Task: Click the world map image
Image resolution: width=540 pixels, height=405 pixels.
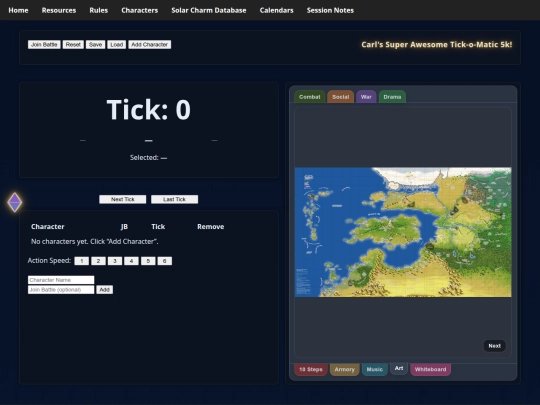Action: click(x=403, y=232)
